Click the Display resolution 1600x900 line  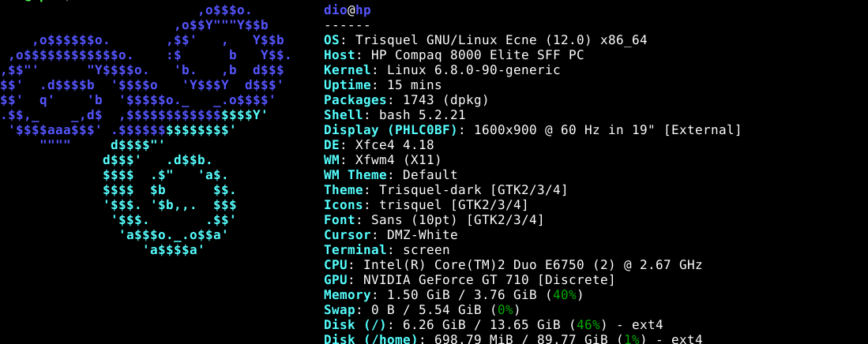532,130
